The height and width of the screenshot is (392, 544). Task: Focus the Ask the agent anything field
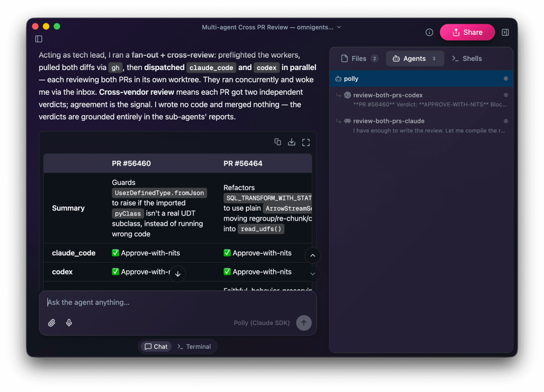(178, 302)
